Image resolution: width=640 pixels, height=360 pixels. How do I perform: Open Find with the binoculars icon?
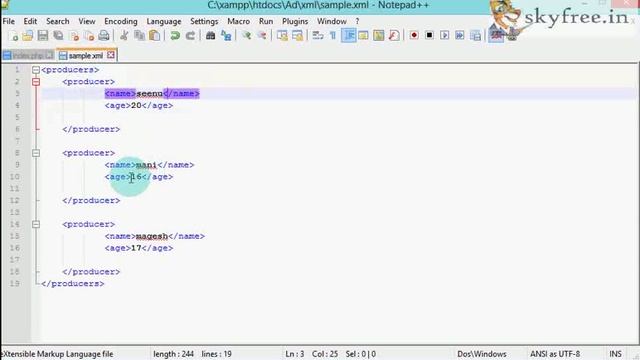click(211, 36)
